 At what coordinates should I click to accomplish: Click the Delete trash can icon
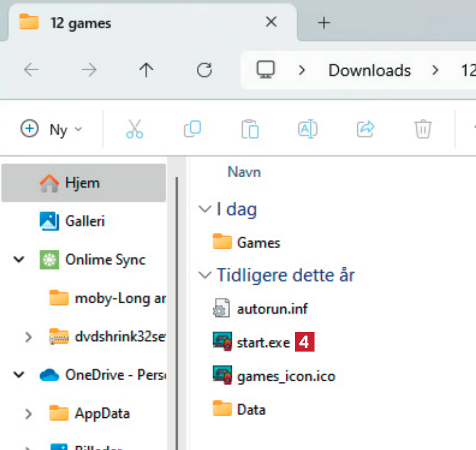[423, 129]
